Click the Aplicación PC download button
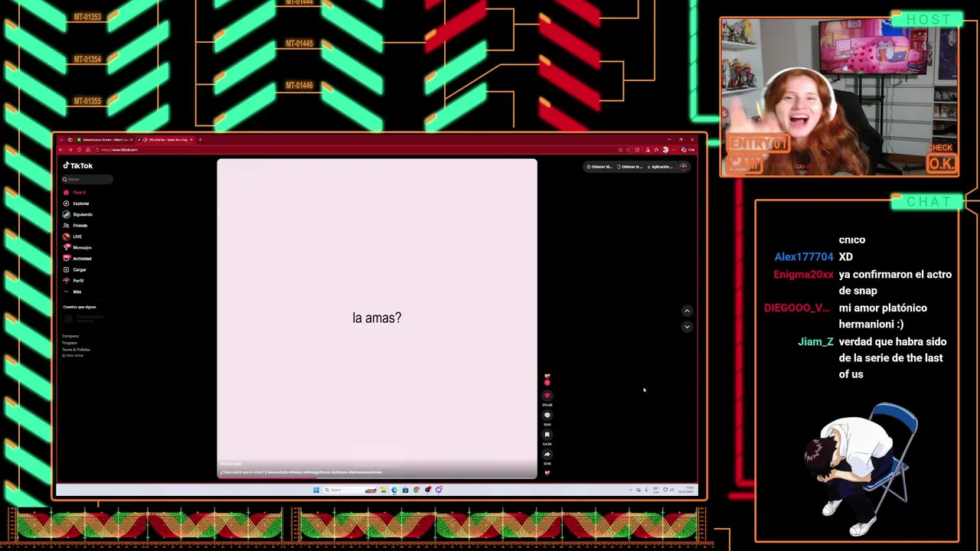The width and height of the screenshot is (980, 551). [x=660, y=167]
